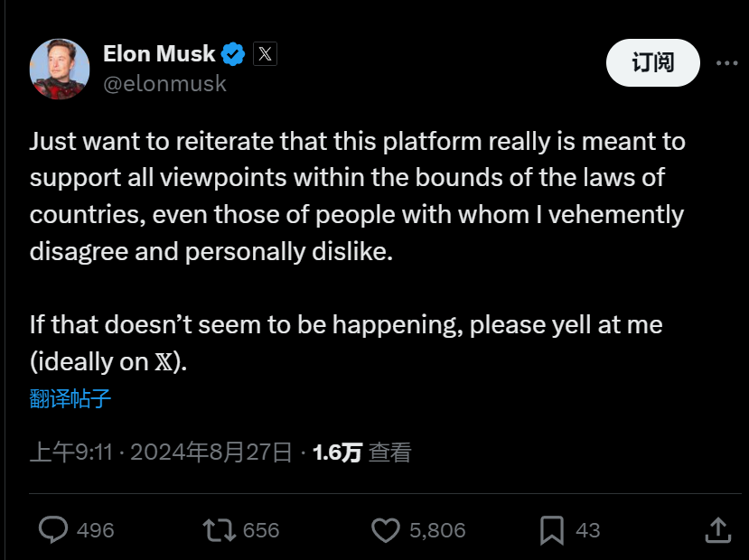The width and height of the screenshot is (749, 560).
Task: Click the 5,806 likes count
Action: (x=437, y=530)
